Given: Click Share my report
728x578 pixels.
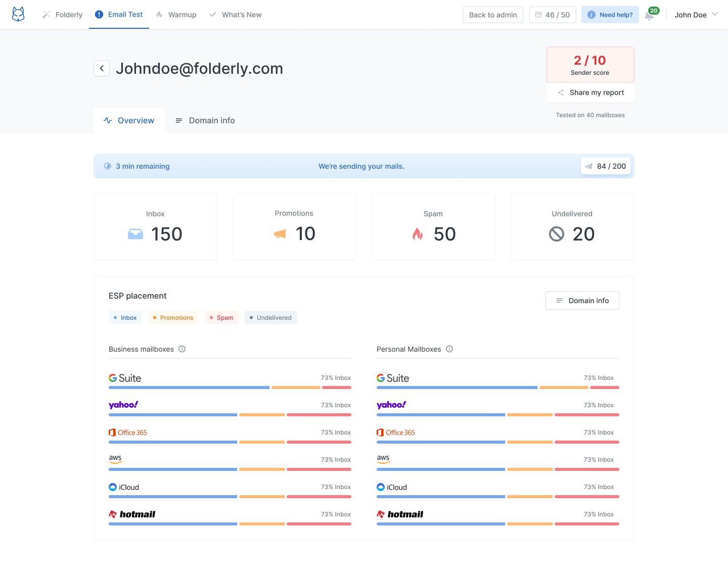Looking at the screenshot, I should pos(590,92).
